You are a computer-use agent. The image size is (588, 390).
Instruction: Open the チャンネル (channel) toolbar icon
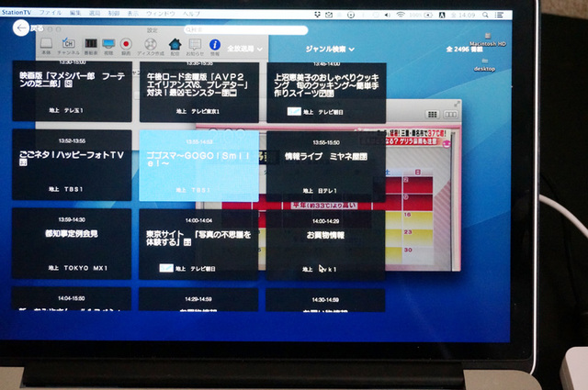point(67,45)
